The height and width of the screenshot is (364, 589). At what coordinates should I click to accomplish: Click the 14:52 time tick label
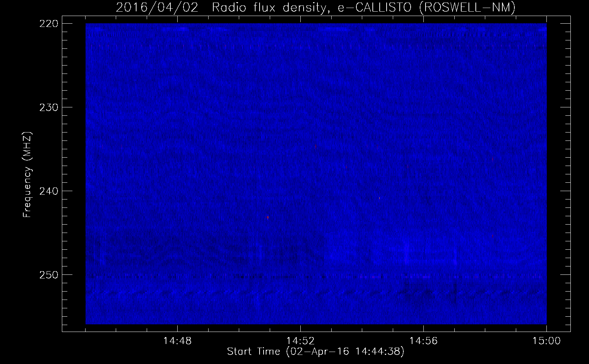point(300,341)
